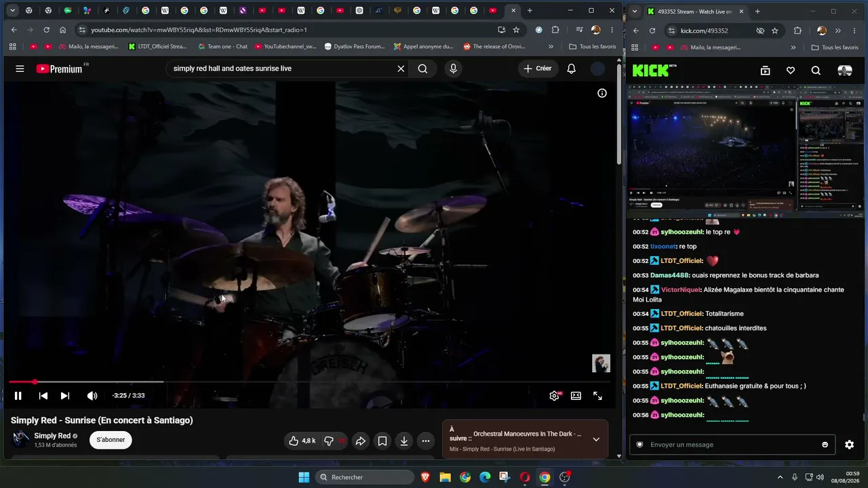Click the taskbar Rechercher search box
Image resolution: width=868 pixels, height=488 pixels.
point(366,477)
